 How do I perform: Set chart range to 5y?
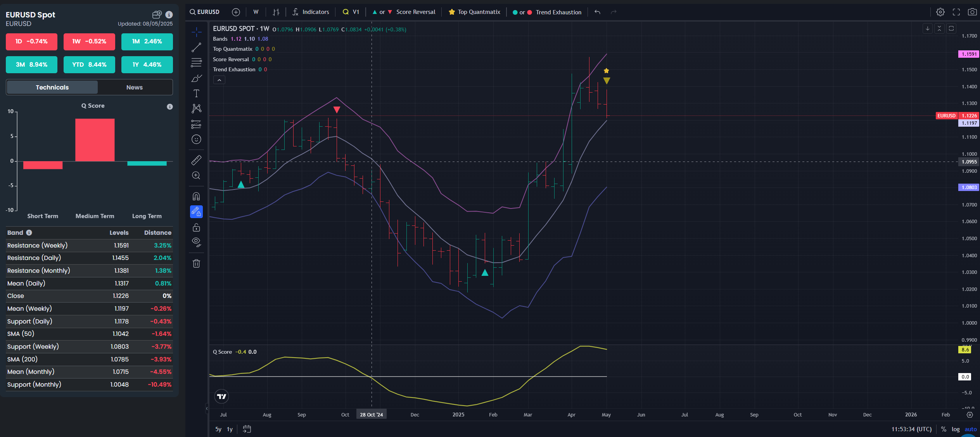coord(218,429)
